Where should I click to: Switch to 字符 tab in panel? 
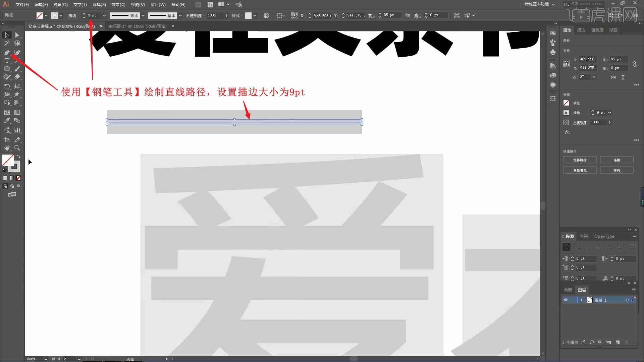(584, 236)
